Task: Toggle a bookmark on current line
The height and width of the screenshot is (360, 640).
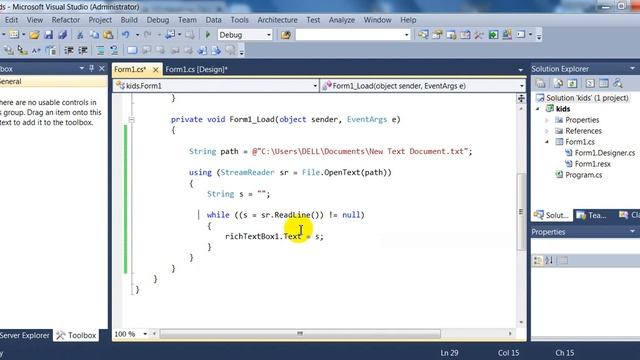Action: click(x=132, y=51)
